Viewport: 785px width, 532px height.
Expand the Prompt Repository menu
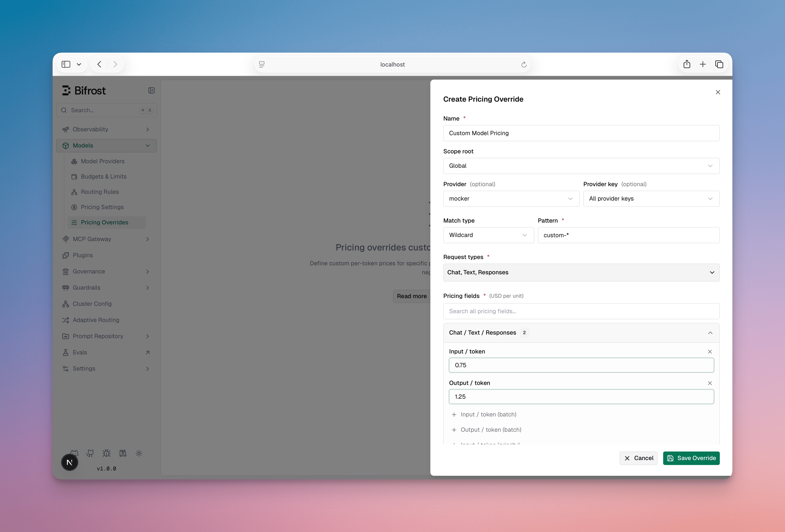(106, 336)
